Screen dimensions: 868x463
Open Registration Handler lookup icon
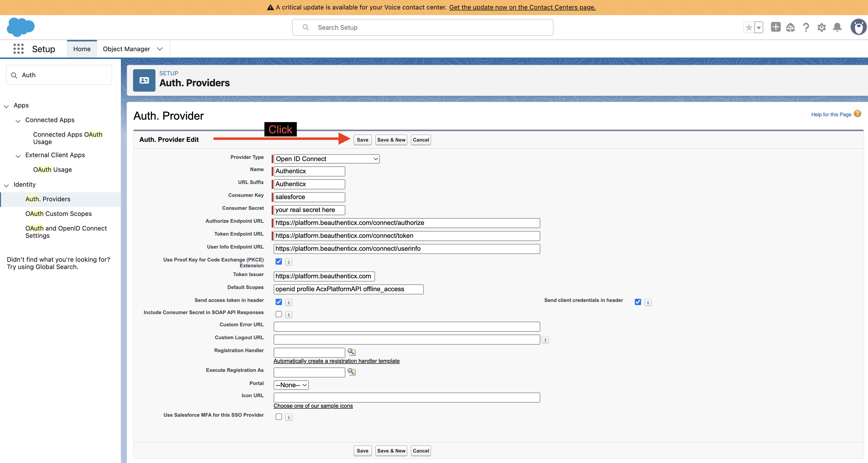(351, 352)
